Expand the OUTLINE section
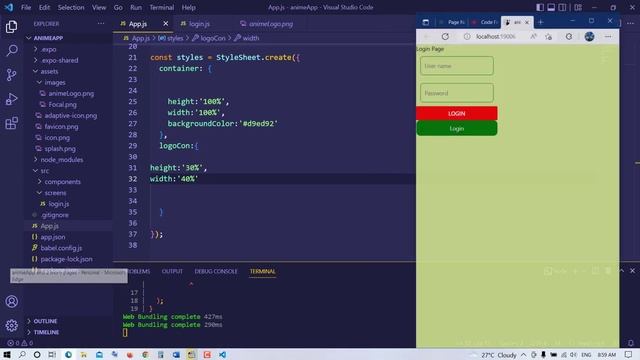640x360 pixels. (45, 321)
